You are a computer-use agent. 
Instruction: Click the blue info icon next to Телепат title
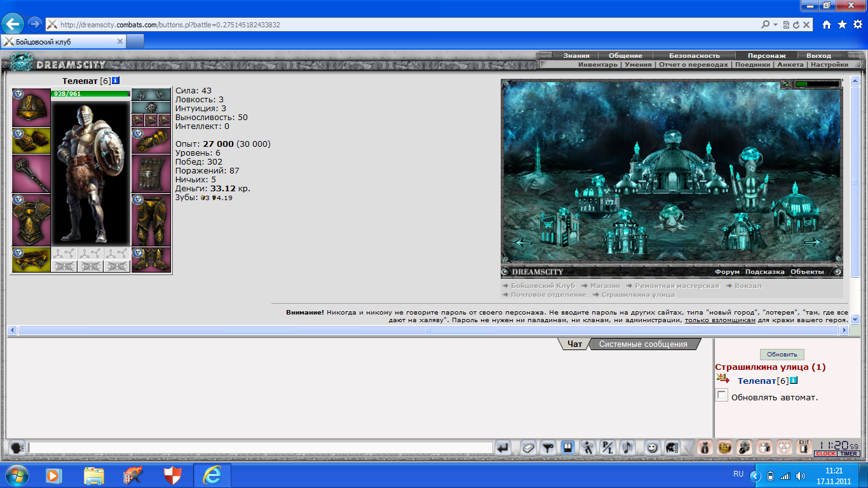tap(116, 81)
